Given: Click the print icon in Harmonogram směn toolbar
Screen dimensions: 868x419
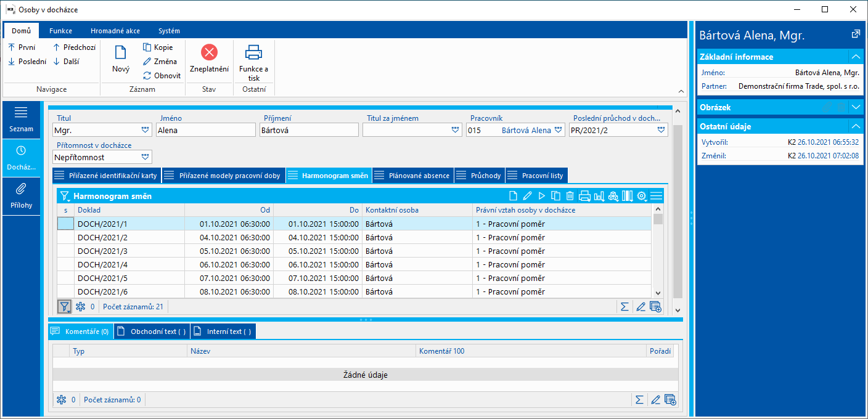Looking at the screenshot, I should coord(584,196).
